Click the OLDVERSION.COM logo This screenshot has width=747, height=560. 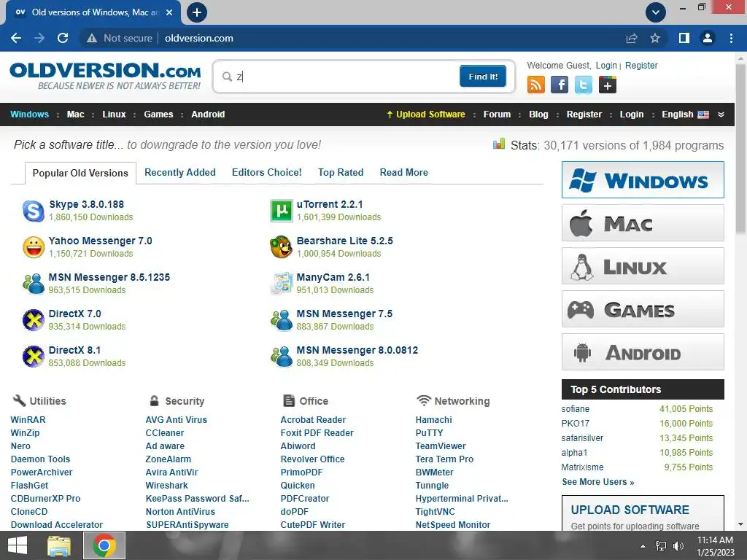[105, 76]
